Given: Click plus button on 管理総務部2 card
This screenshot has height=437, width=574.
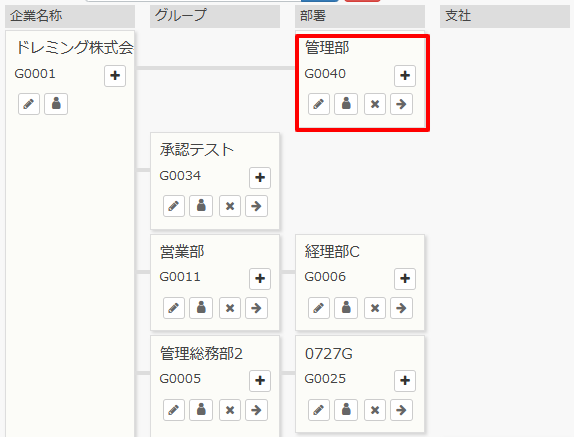Looking at the screenshot, I should coord(260,381).
